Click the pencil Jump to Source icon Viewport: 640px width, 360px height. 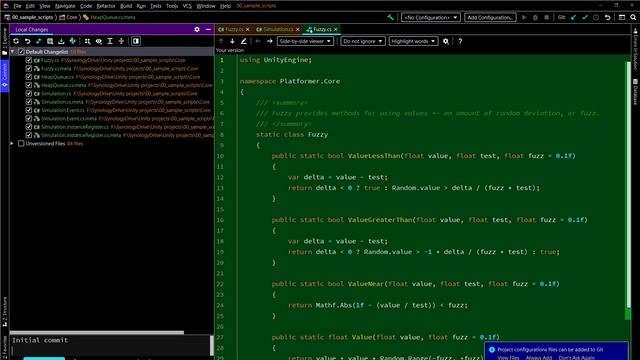click(x=244, y=41)
